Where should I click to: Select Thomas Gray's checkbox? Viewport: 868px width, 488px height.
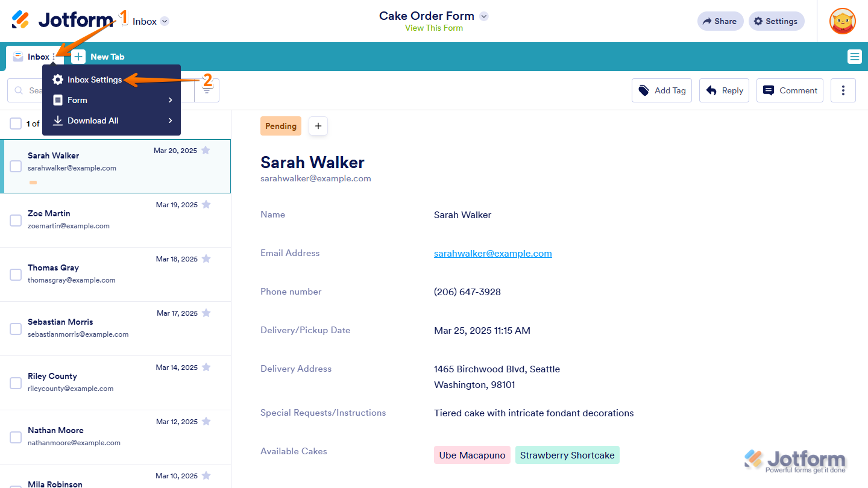click(16, 275)
